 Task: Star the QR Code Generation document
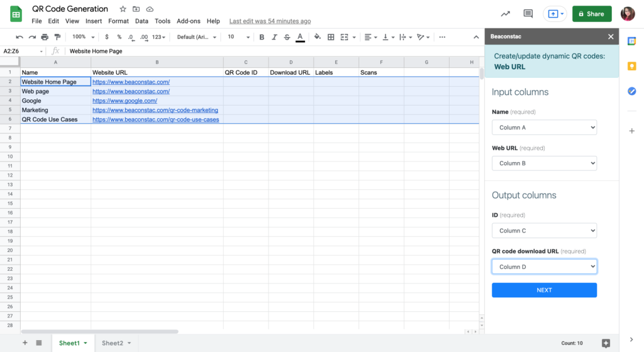click(123, 9)
